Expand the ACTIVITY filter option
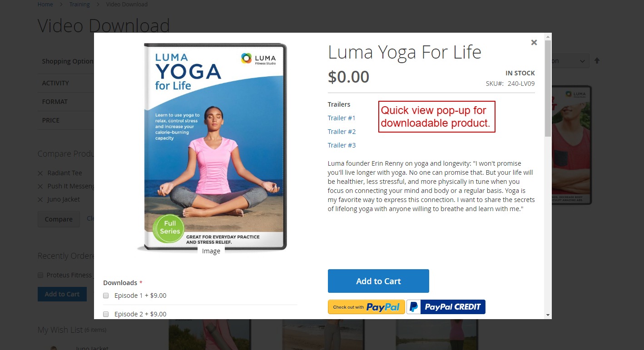 55,83
